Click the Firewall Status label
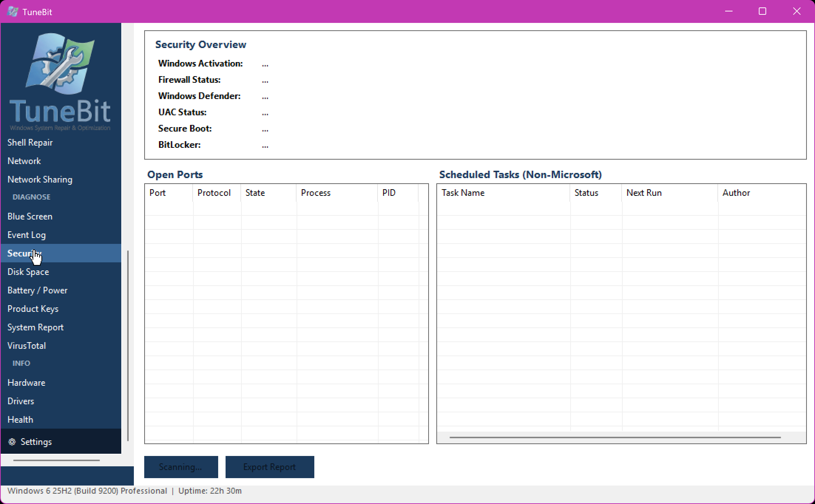Image resolution: width=815 pixels, height=504 pixels. coord(189,80)
